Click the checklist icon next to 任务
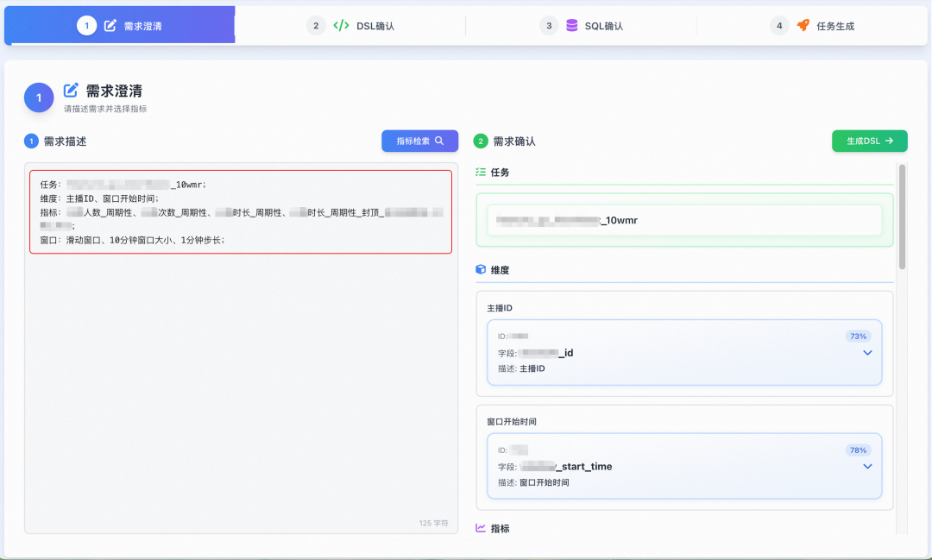Image resolution: width=932 pixels, height=560 pixels. point(481,172)
